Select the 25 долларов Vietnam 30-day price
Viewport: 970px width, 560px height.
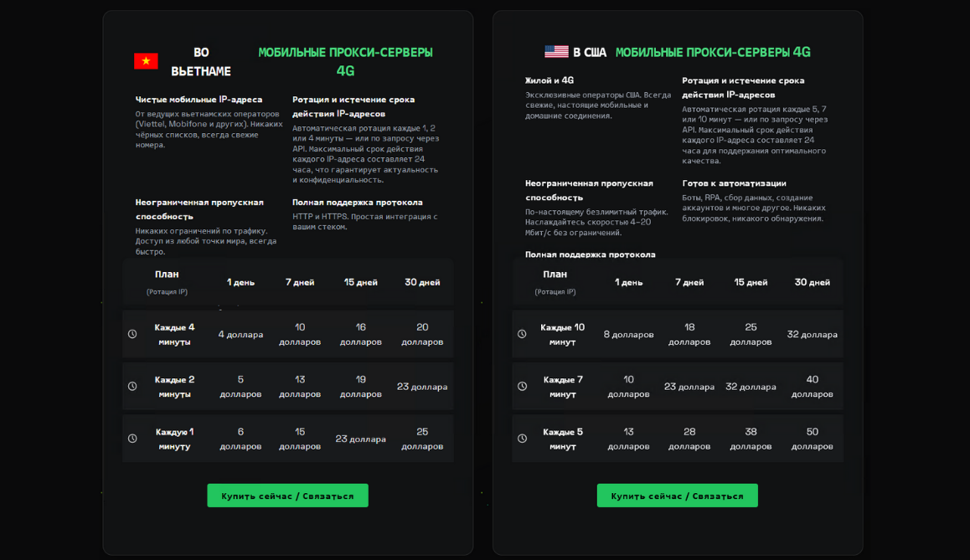tap(422, 439)
